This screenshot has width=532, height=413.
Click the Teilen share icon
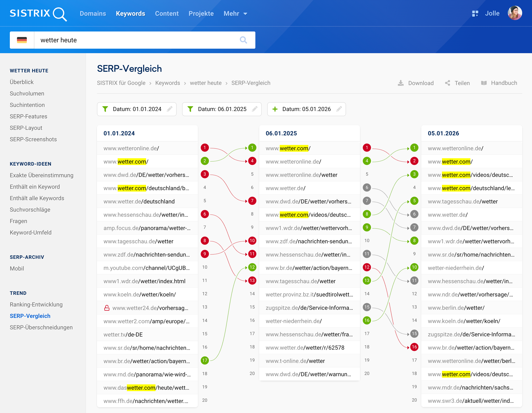click(447, 83)
